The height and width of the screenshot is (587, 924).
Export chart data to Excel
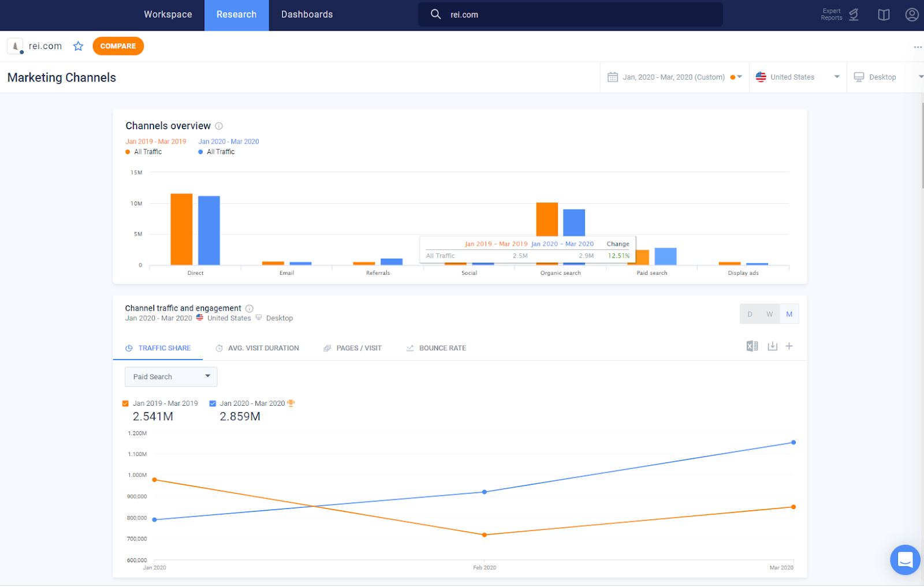click(752, 346)
